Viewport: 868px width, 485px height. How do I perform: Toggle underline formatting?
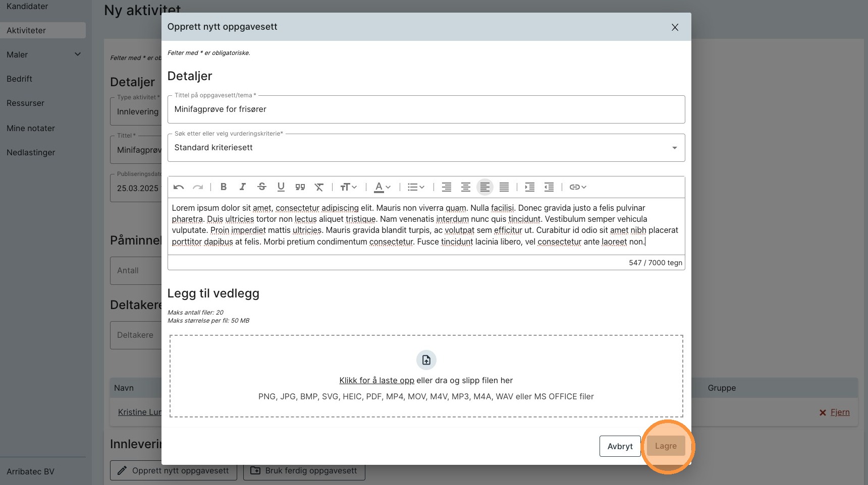(281, 187)
